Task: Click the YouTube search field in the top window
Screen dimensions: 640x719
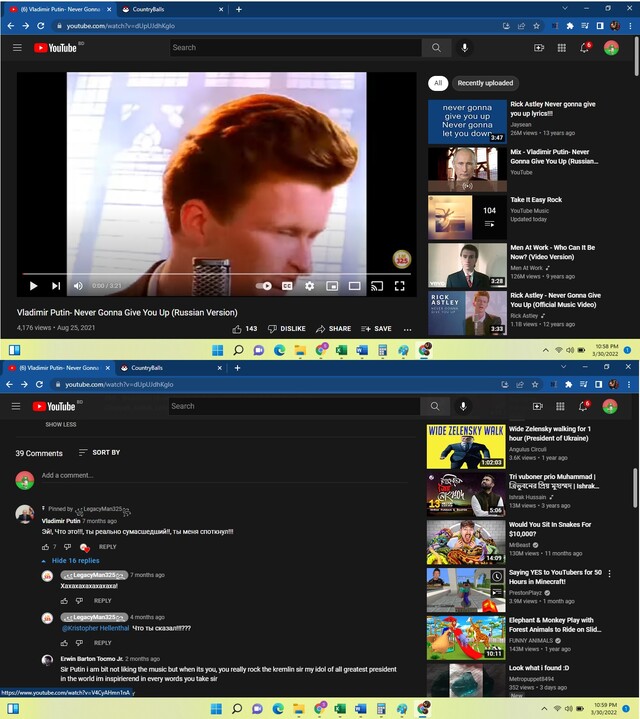Action: [296, 48]
